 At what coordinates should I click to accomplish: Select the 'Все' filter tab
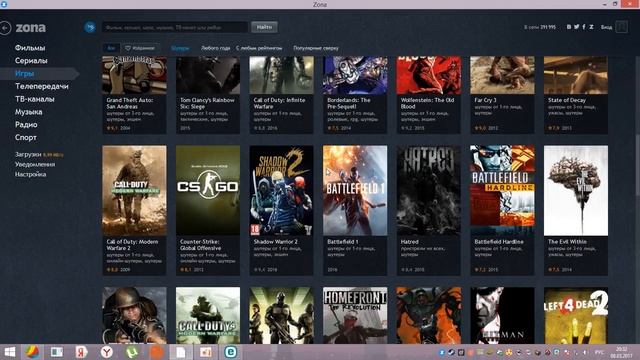tap(111, 48)
